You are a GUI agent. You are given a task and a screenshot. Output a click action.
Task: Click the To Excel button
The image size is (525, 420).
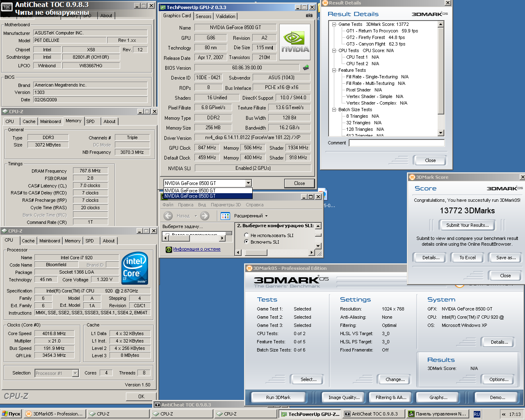pos(467,258)
